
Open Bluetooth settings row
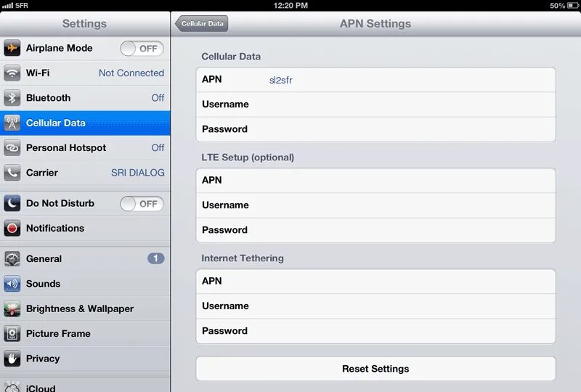(85, 98)
